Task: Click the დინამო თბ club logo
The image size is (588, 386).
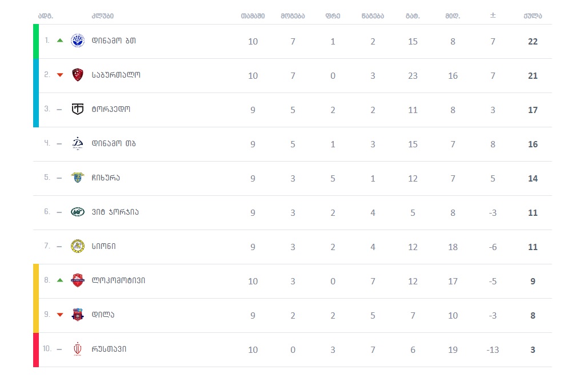Action: click(78, 143)
